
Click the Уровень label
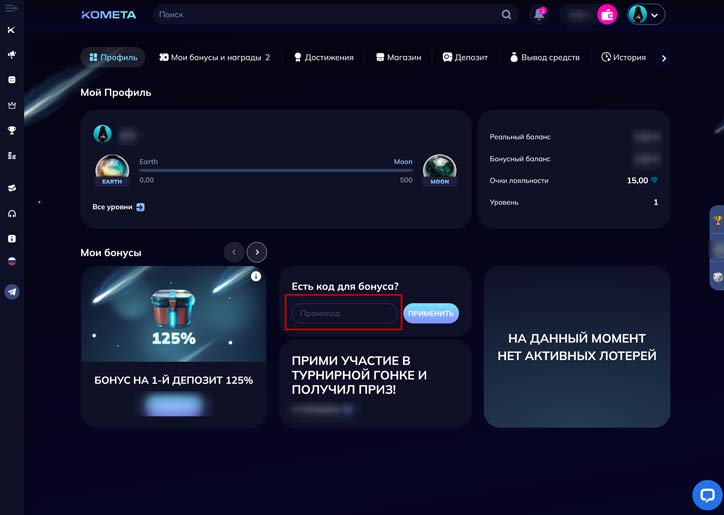[x=504, y=202]
